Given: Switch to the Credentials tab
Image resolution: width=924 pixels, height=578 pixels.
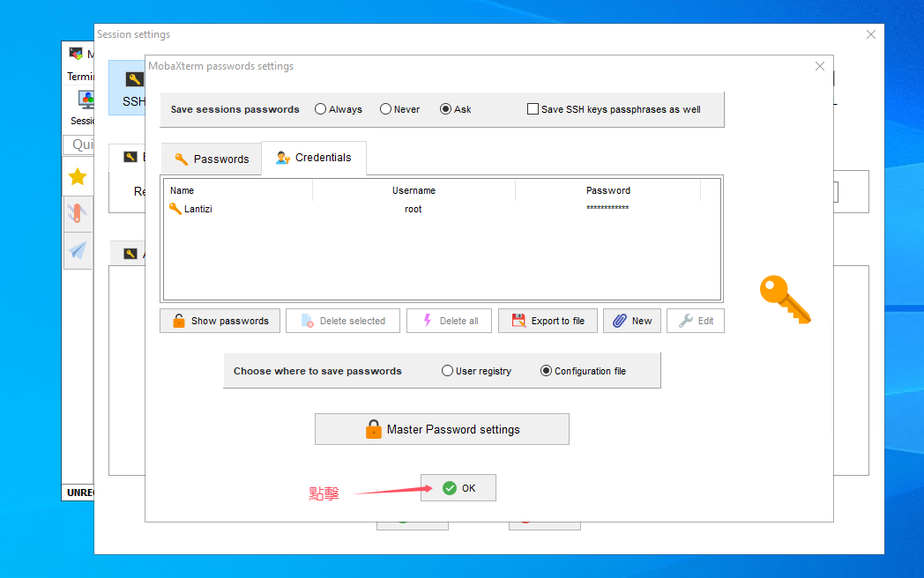Looking at the screenshot, I should tap(314, 158).
